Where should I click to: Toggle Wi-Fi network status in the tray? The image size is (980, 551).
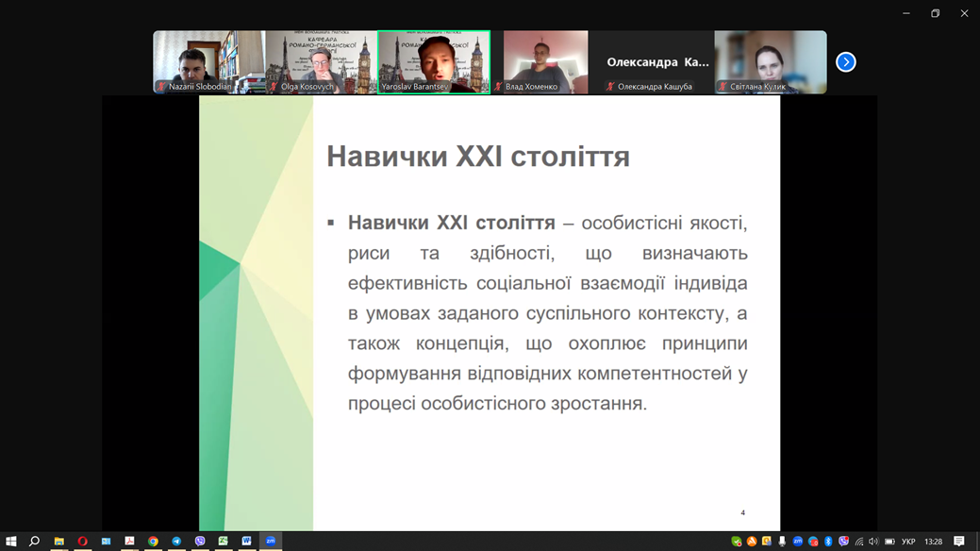click(x=859, y=543)
